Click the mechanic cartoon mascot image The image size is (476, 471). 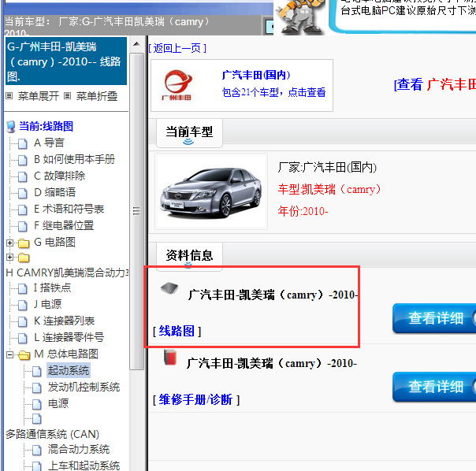pyautogui.click(x=299, y=17)
